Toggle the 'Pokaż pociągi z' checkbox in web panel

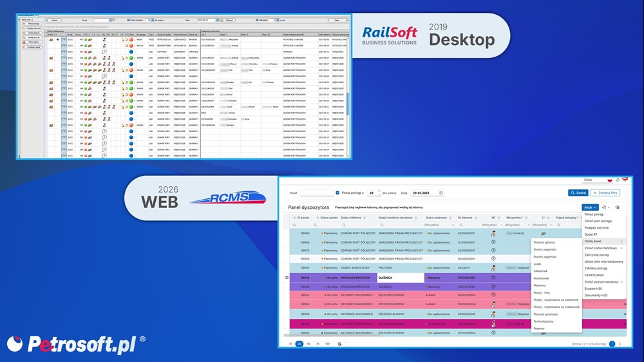[337, 193]
